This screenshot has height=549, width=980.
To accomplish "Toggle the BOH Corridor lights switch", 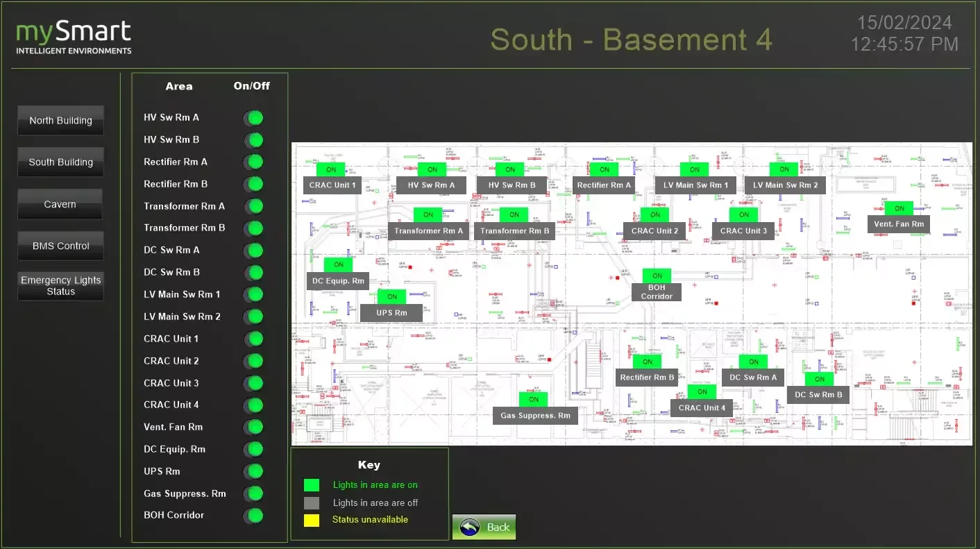I will click(254, 516).
